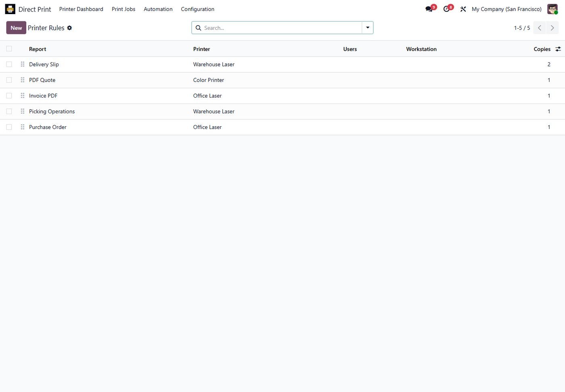Open the Print Jobs menu
565x392 pixels.
pos(123,9)
